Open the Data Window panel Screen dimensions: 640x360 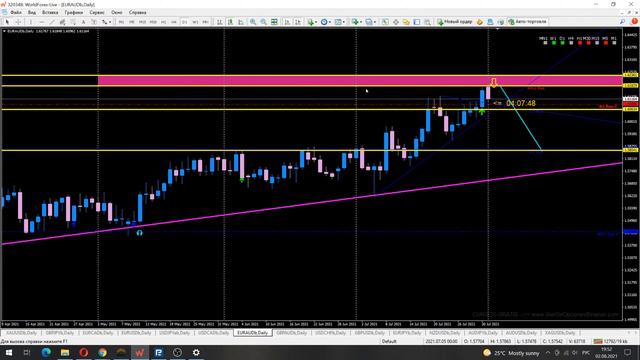pos(396,22)
